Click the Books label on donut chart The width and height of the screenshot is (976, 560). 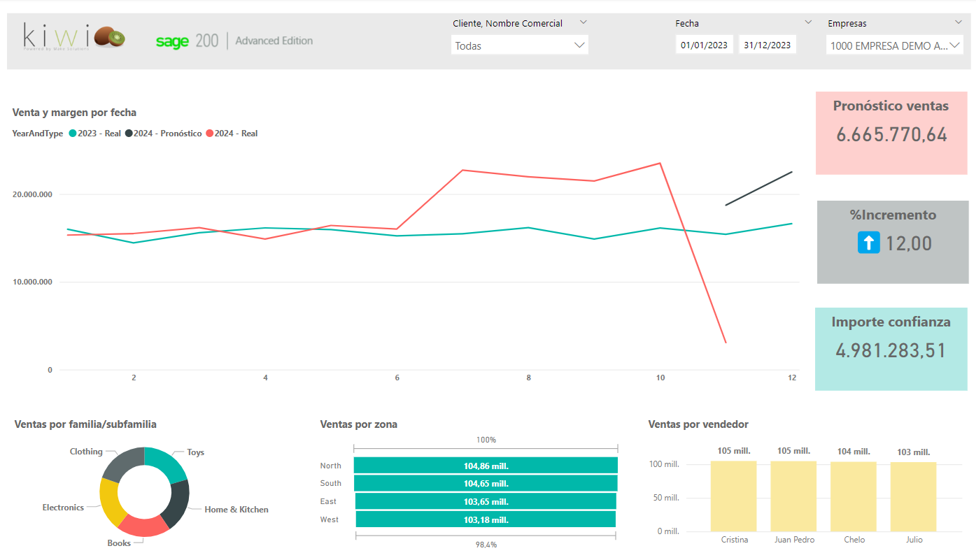point(119,543)
